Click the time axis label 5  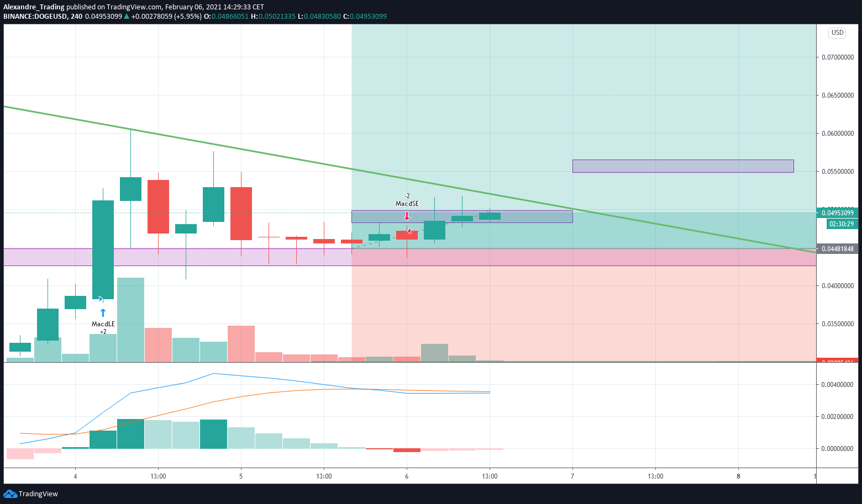(x=241, y=476)
